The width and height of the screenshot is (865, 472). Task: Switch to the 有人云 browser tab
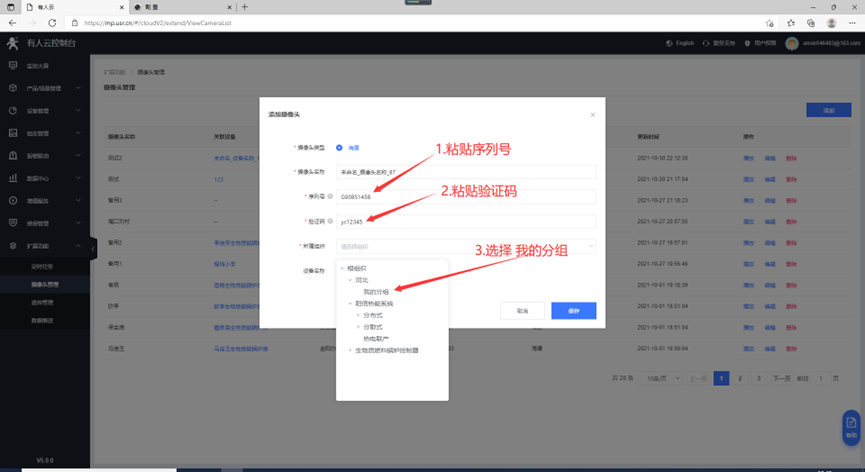tap(74, 7)
